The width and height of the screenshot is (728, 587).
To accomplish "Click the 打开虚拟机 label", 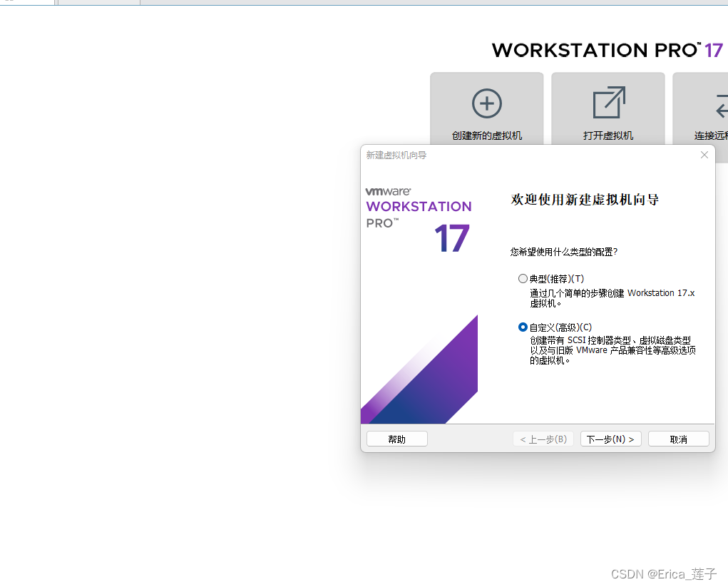I will [x=608, y=136].
